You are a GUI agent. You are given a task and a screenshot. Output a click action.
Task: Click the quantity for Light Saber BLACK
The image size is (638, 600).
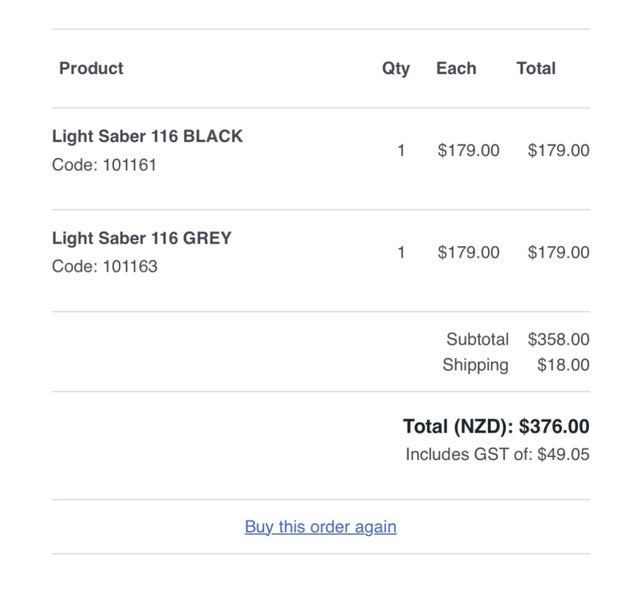pyautogui.click(x=401, y=151)
